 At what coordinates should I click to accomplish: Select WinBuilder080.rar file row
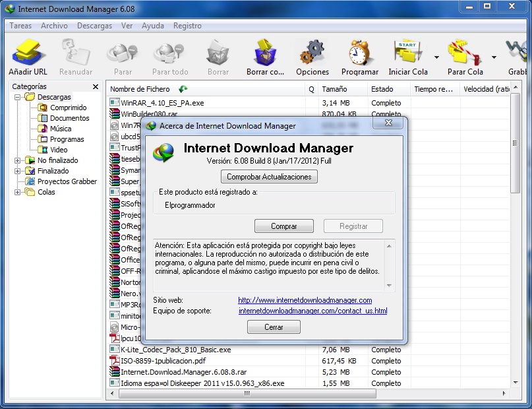(309, 113)
